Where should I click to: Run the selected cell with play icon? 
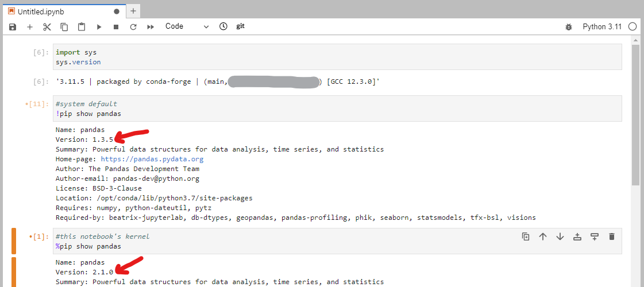pos(99,26)
